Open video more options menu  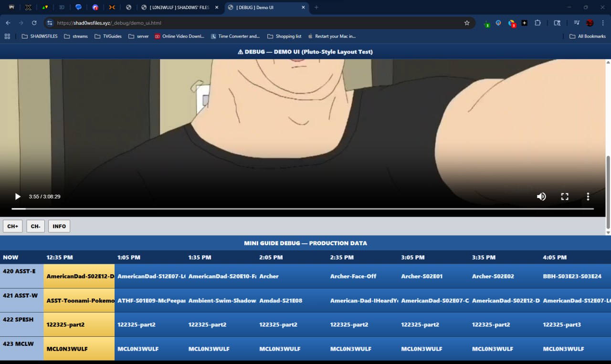(x=588, y=197)
